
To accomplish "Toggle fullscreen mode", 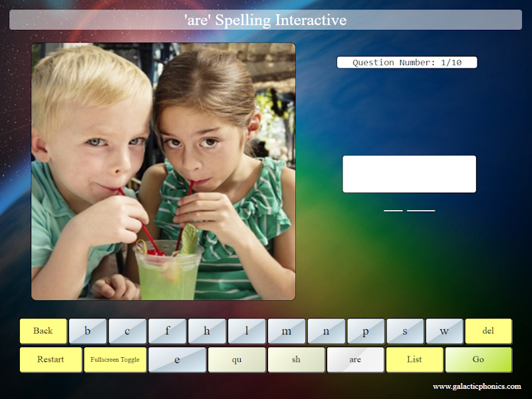I will [114, 359].
